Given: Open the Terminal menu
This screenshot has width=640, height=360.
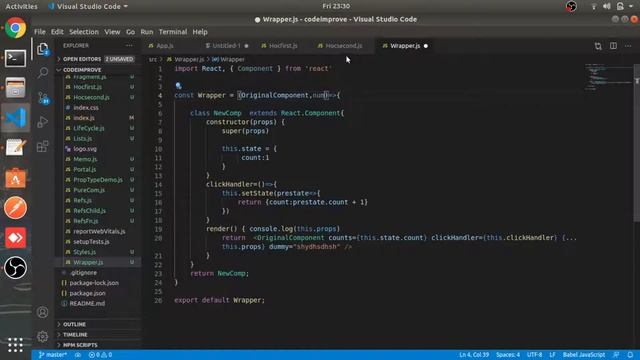Looking at the screenshot, I should coord(173,32).
